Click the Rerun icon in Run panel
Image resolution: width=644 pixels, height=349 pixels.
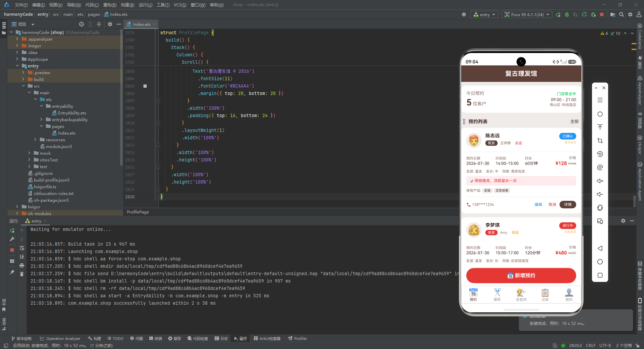coord(12,231)
